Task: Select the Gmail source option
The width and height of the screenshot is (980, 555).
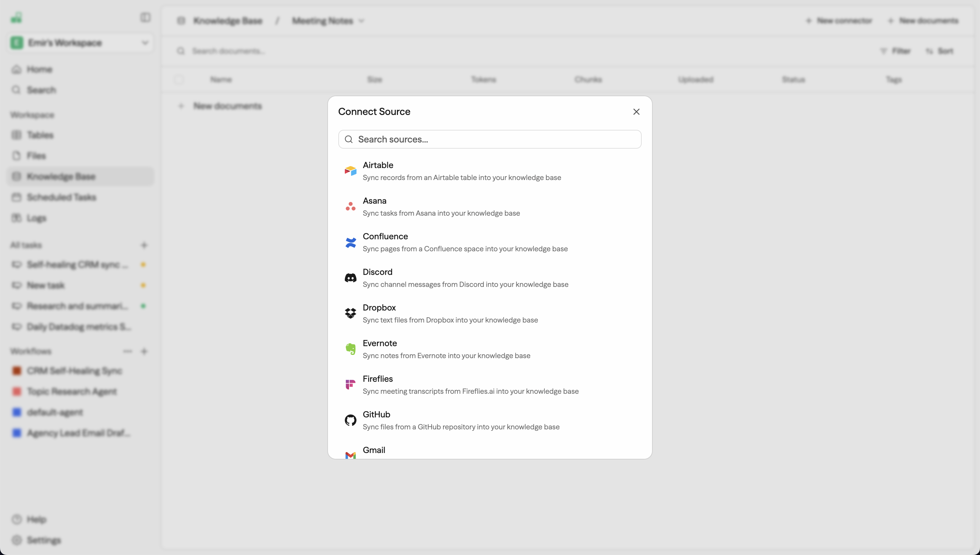Action: point(374,450)
